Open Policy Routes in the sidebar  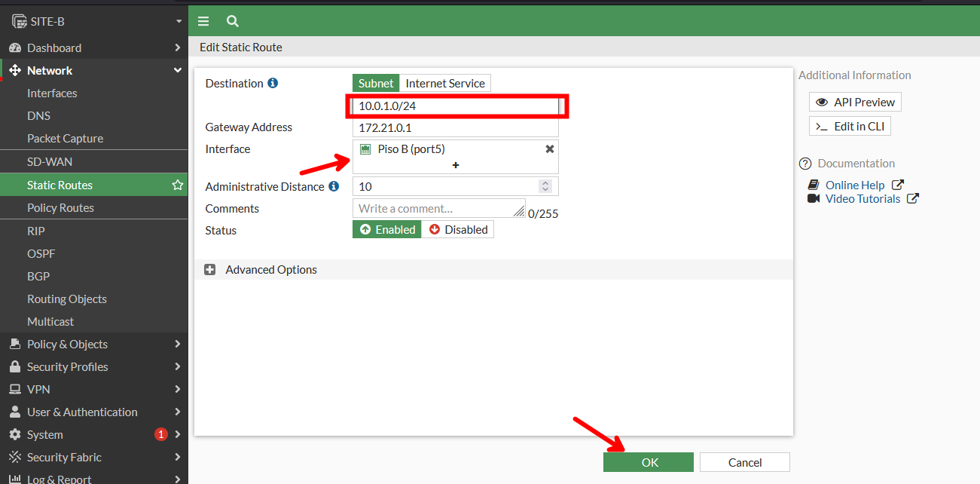click(60, 207)
